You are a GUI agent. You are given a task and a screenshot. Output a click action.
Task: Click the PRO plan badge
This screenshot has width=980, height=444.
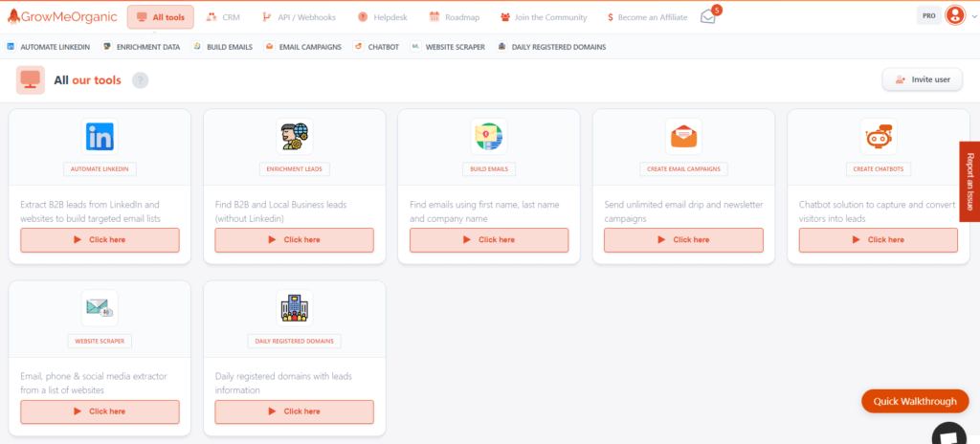(928, 15)
